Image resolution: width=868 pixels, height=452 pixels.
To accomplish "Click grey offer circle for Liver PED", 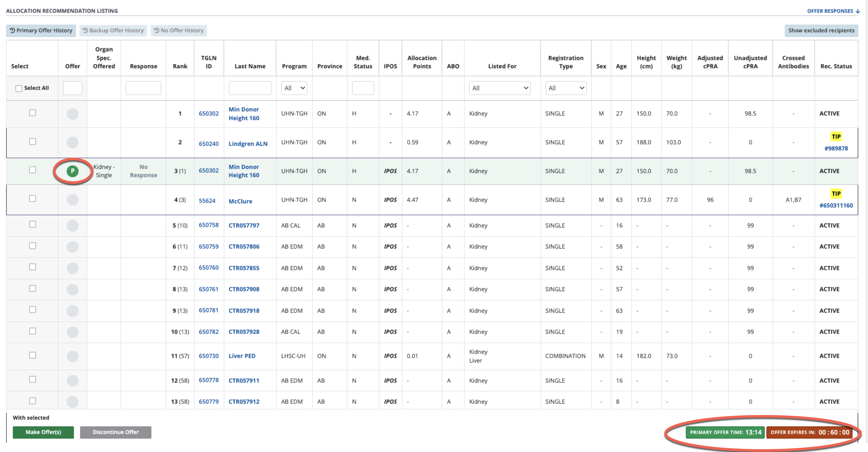I will pyautogui.click(x=72, y=356).
